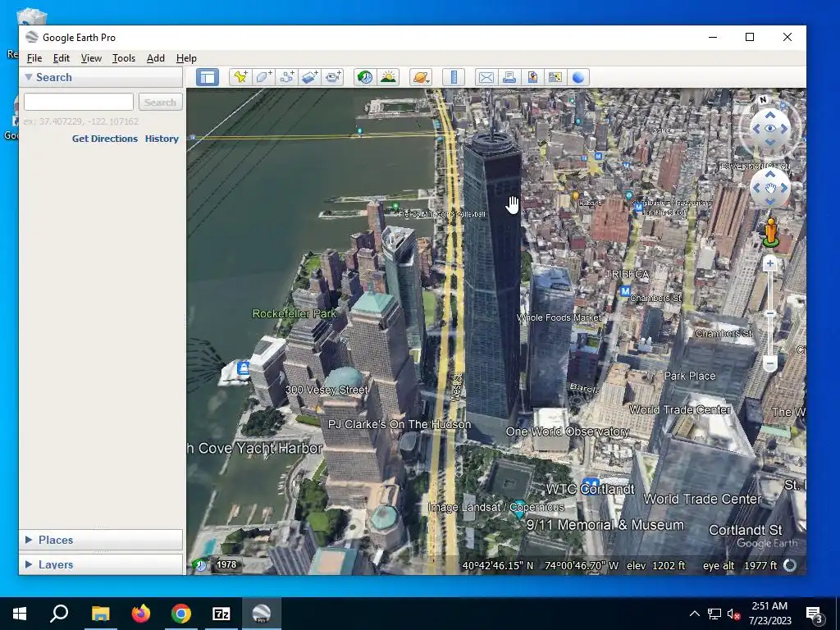Open the Edit menu
This screenshot has height=630, width=840.
61,58
